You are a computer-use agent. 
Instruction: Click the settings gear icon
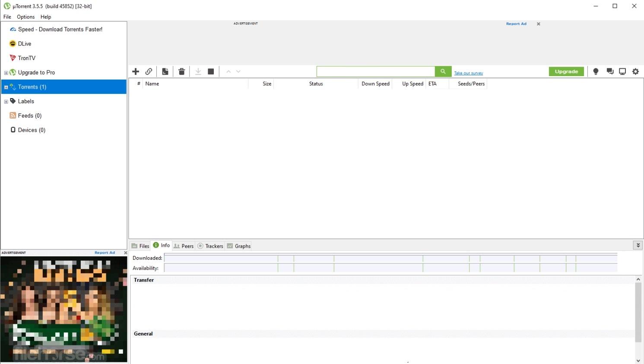tap(635, 71)
